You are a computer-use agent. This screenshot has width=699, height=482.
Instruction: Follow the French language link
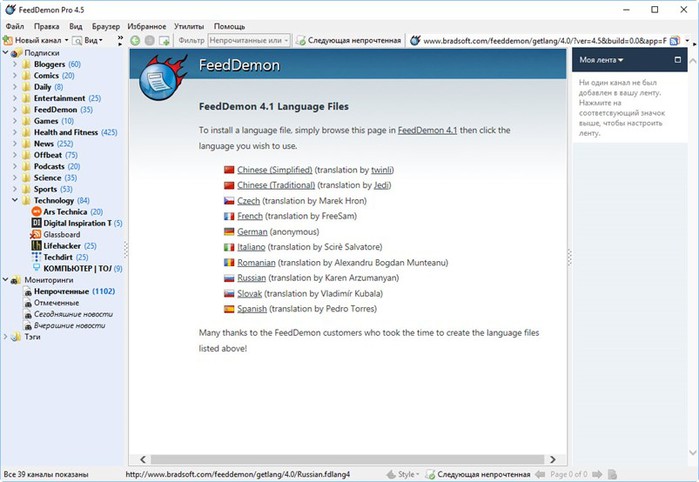[x=250, y=216]
